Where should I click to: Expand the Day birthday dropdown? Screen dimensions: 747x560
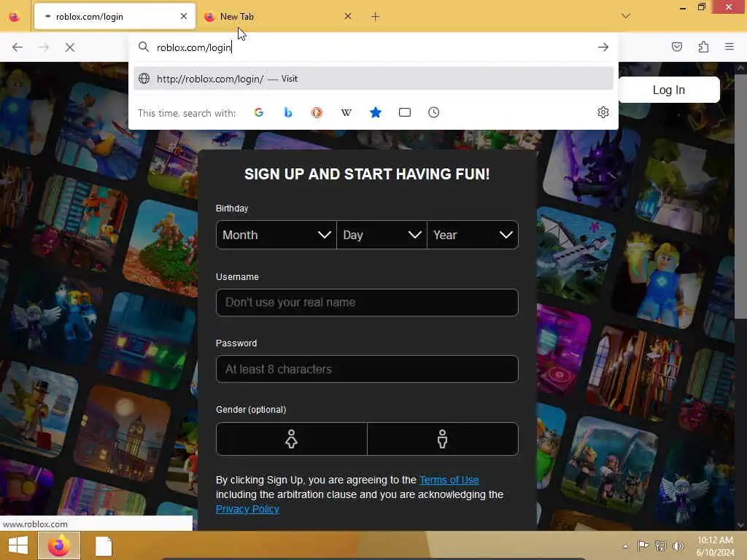(x=382, y=235)
